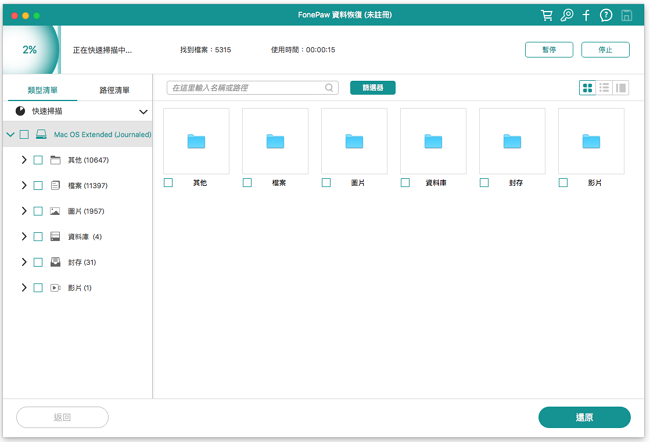Viewport: 650px width, 442px height.
Task: Open the Facebook share icon
Action: pyautogui.click(x=586, y=15)
